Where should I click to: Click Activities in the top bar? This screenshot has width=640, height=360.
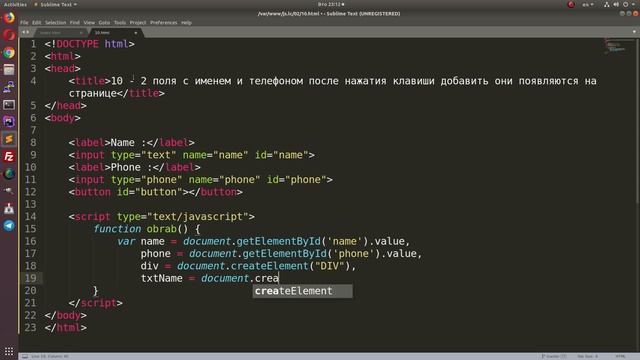click(15, 4)
